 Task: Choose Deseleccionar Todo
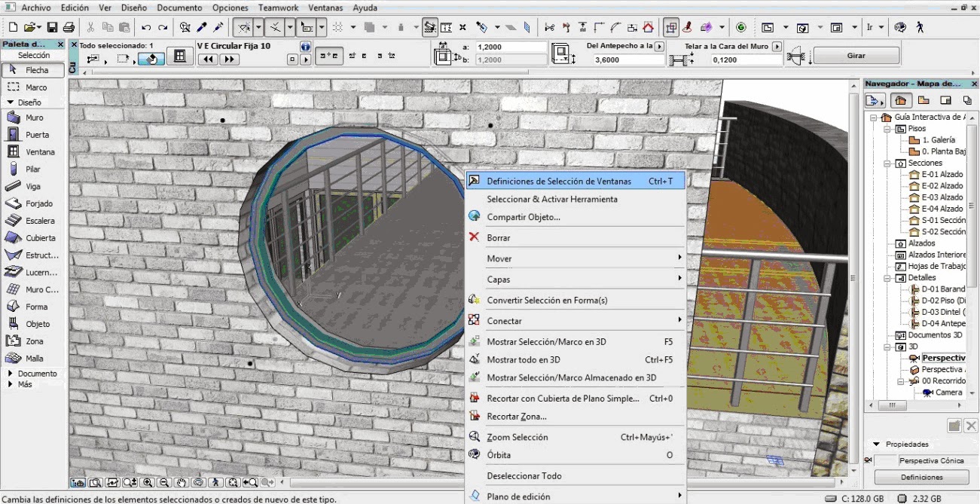(x=575, y=476)
